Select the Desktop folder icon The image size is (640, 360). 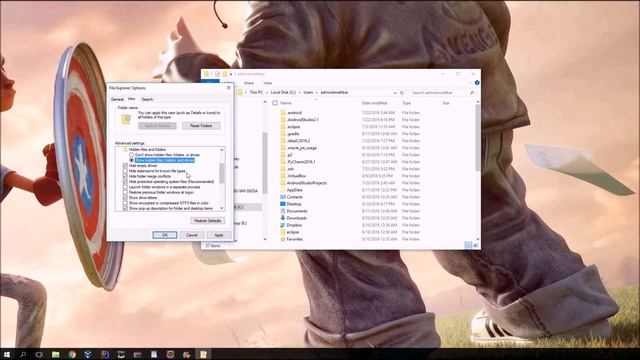pyautogui.click(x=283, y=204)
